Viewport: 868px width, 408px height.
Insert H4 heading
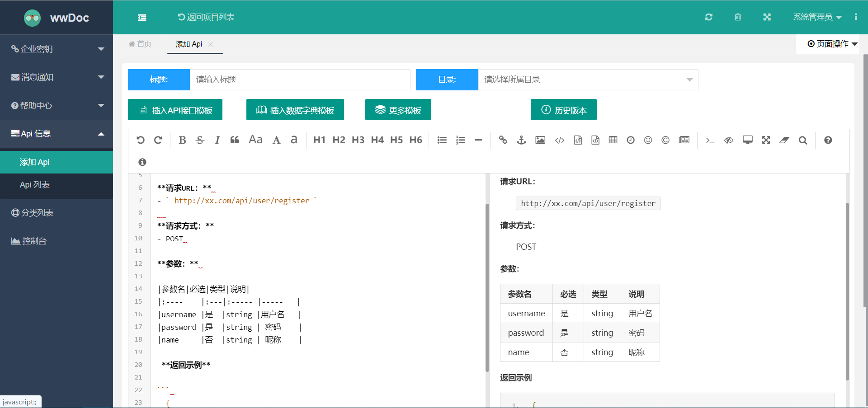coord(377,140)
